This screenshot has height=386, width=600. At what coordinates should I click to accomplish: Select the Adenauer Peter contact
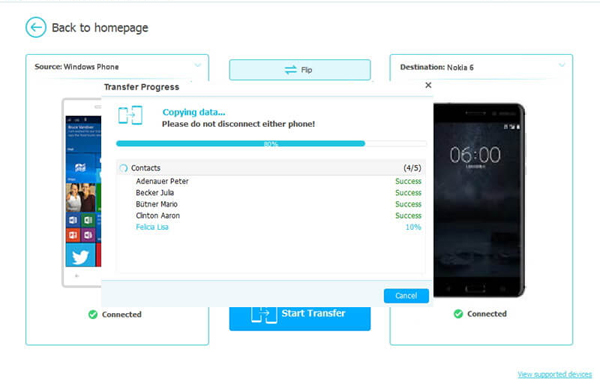(x=162, y=181)
